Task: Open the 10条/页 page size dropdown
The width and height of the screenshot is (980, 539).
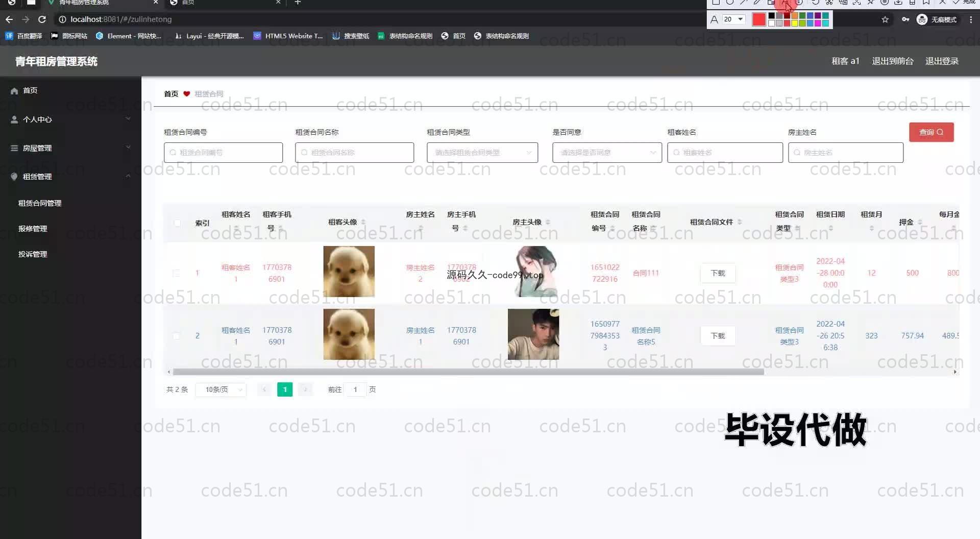Action: point(221,389)
